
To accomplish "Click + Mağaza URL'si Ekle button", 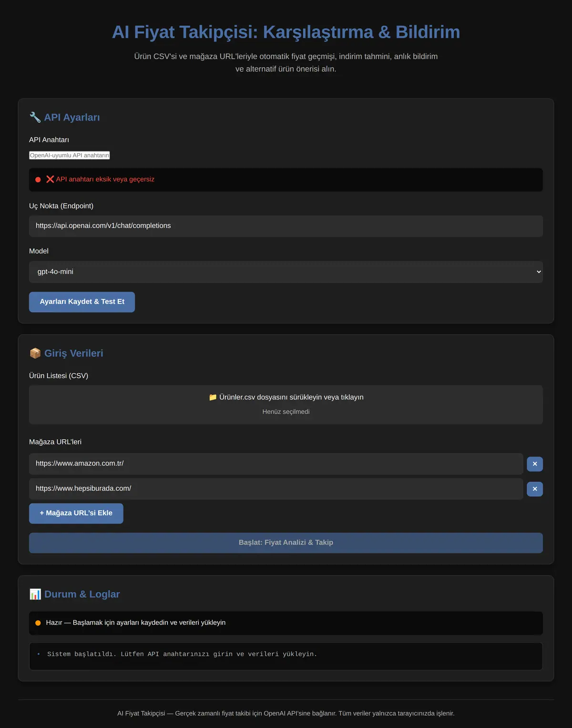I will point(76,513).
